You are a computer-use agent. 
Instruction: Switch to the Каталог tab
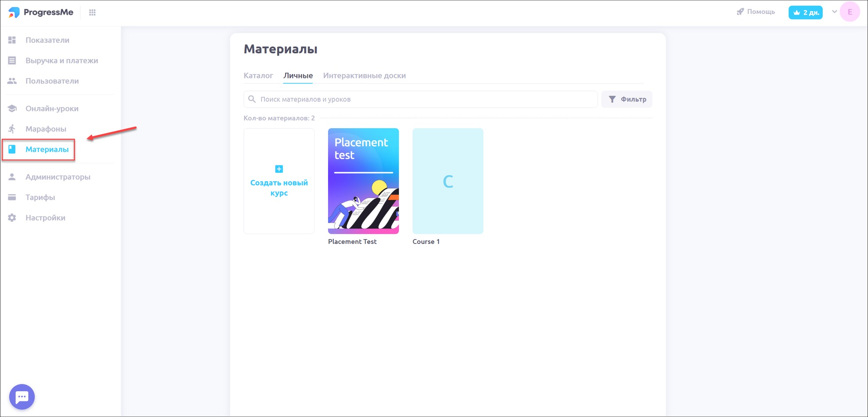coord(258,76)
